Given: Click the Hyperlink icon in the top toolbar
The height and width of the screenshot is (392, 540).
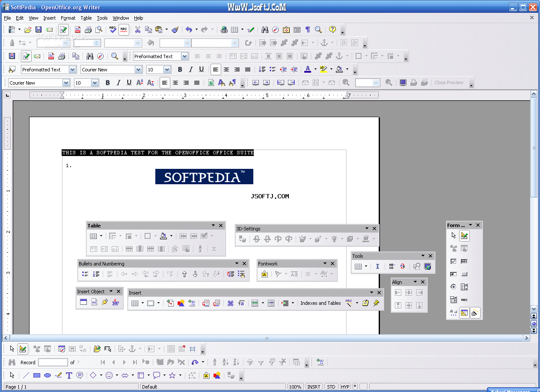Looking at the screenshot, I should [x=224, y=30].
